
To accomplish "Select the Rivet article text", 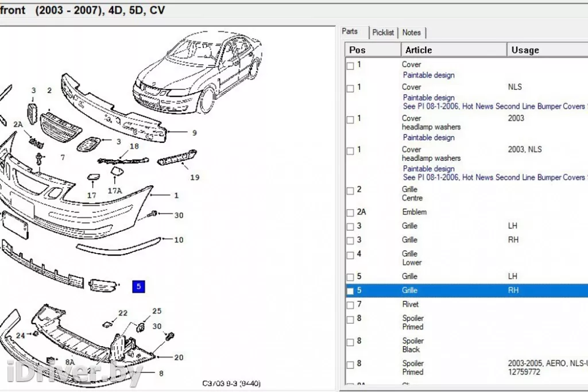I will pyautogui.click(x=410, y=304).
